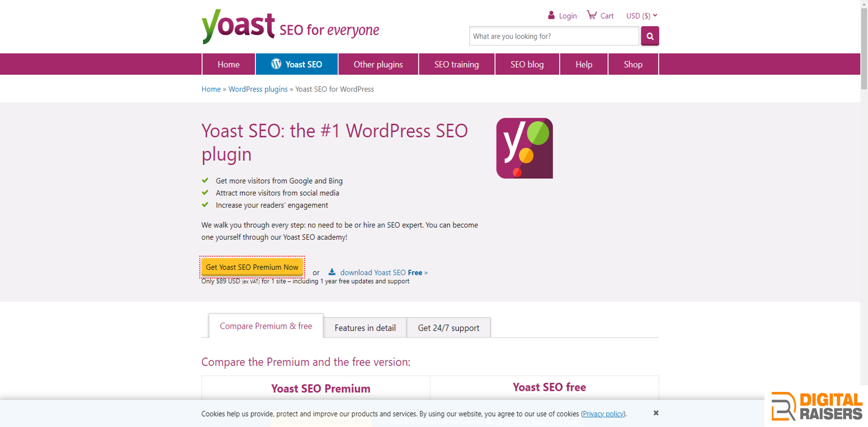Open the USD ($) currency dropdown
The width and height of the screenshot is (868, 427).
(642, 15)
